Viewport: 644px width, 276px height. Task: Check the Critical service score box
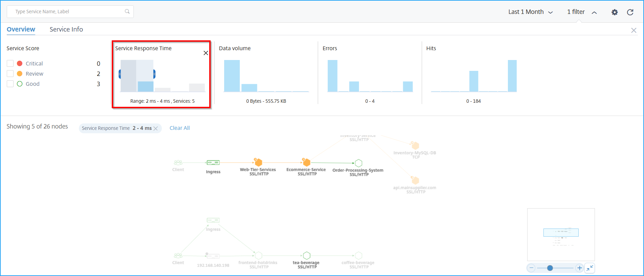(x=10, y=63)
